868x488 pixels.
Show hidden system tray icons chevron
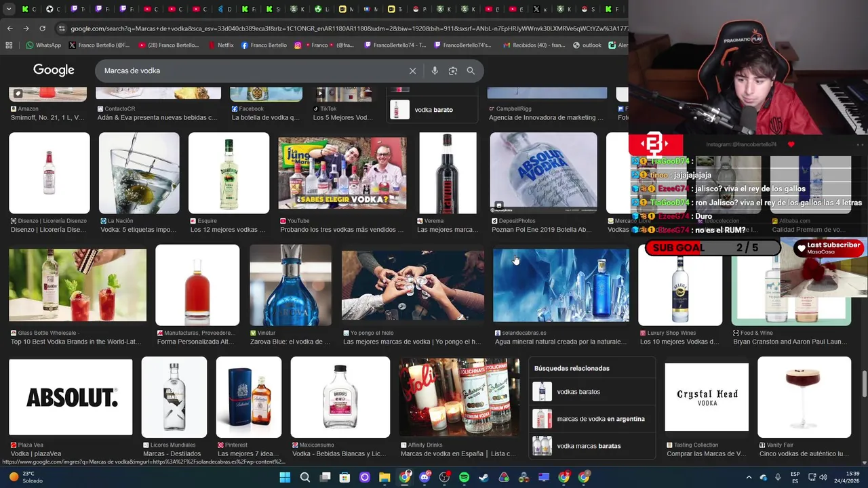tap(749, 477)
